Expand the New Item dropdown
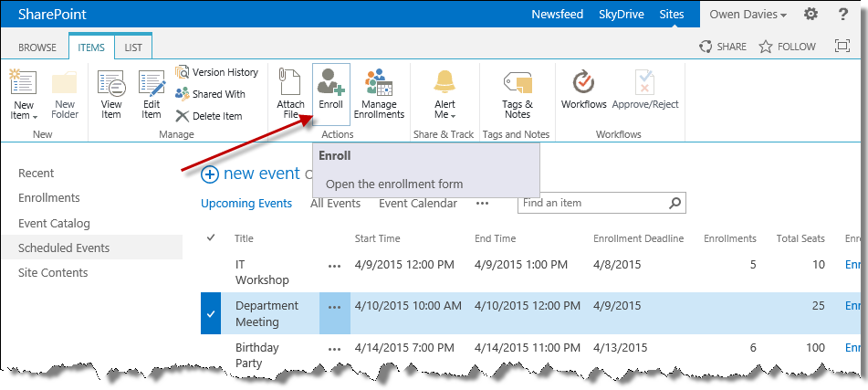The image size is (868, 390). (23, 111)
